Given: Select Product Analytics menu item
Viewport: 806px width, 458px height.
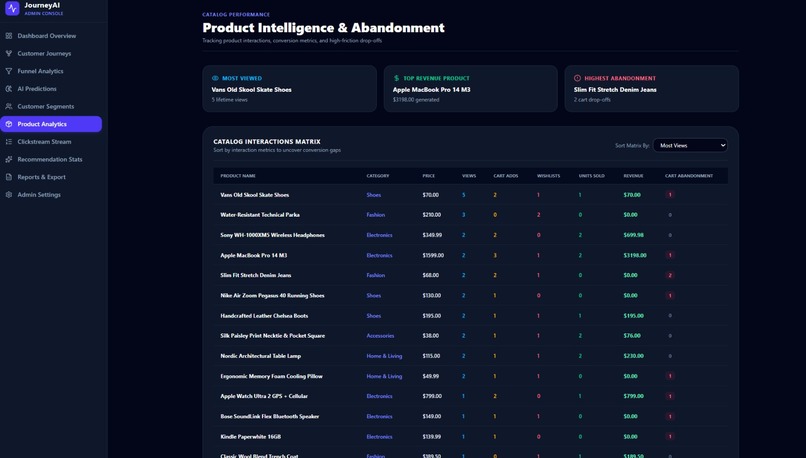Looking at the screenshot, I should tap(51, 124).
